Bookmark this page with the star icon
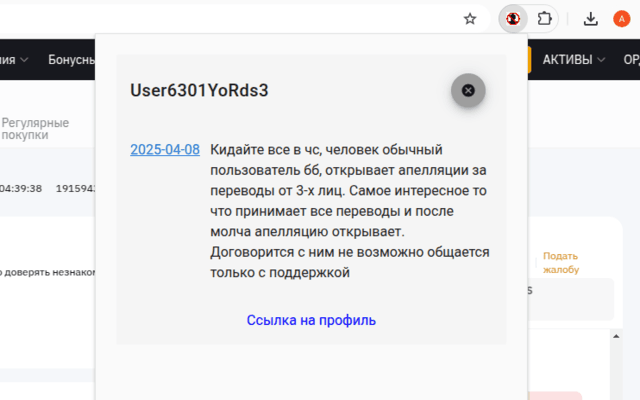The image size is (640, 400). coord(470,19)
